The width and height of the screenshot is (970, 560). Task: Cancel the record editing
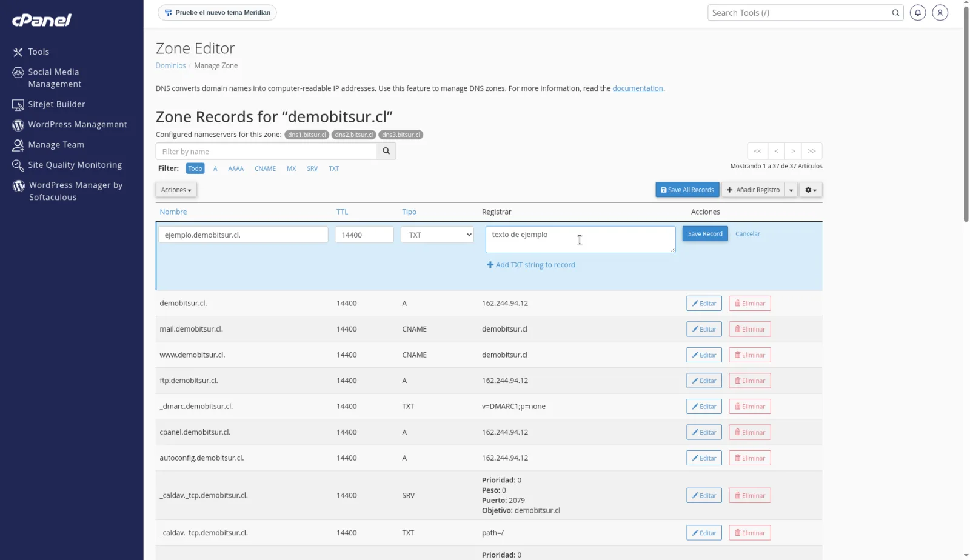(748, 234)
